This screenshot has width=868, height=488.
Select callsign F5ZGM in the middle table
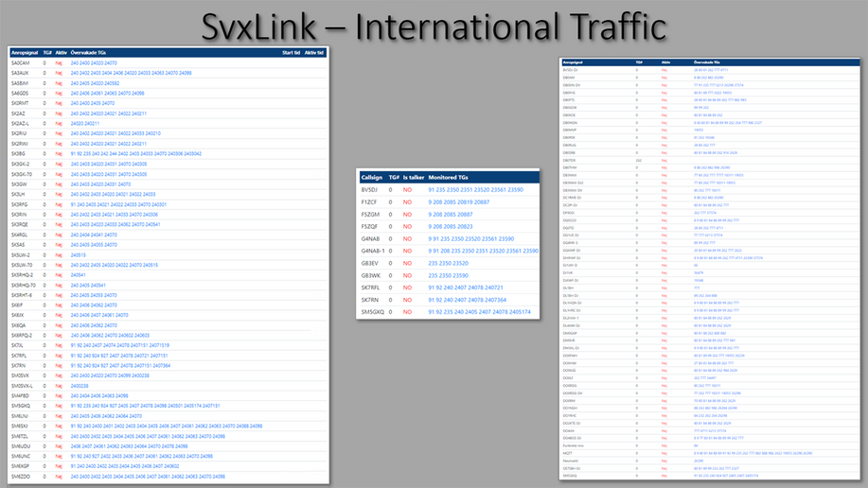(x=370, y=214)
